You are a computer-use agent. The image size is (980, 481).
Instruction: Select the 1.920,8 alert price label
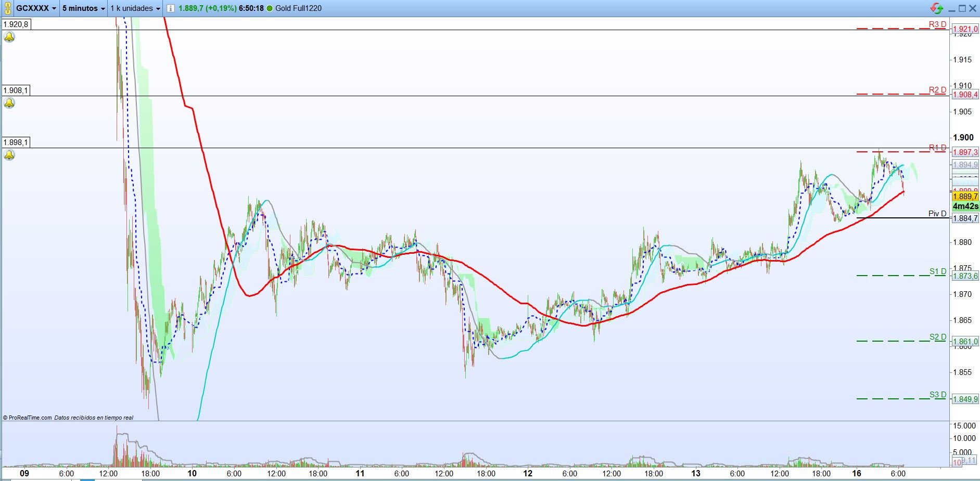pos(16,24)
